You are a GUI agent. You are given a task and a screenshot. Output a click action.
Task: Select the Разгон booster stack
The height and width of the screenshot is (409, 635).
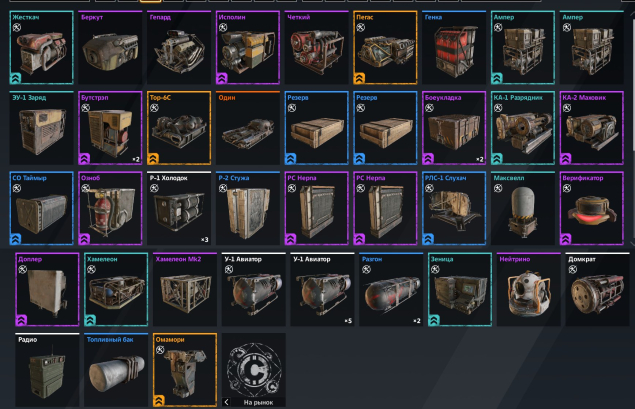coord(391,290)
